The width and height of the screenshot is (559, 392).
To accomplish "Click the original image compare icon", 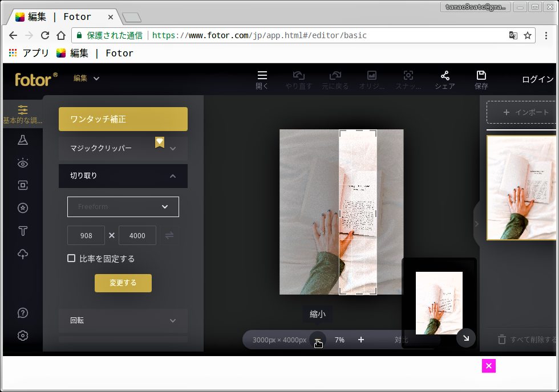I will tap(372, 75).
